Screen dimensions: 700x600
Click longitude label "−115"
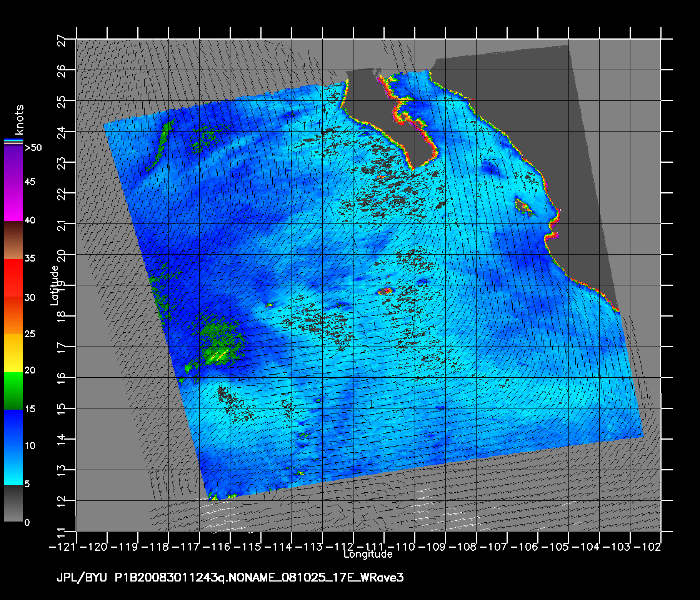248,547
